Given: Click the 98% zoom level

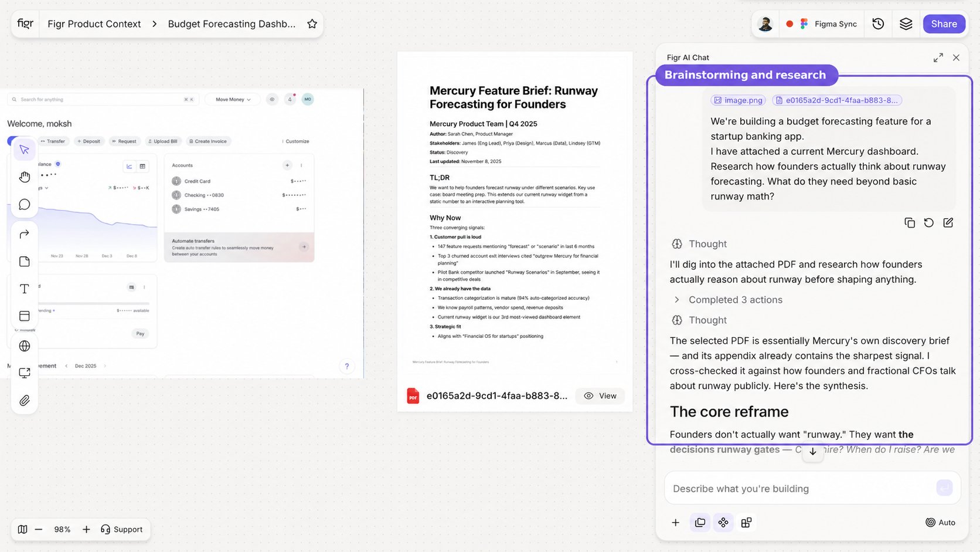Looking at the screenshot, I should click(62, 529).
